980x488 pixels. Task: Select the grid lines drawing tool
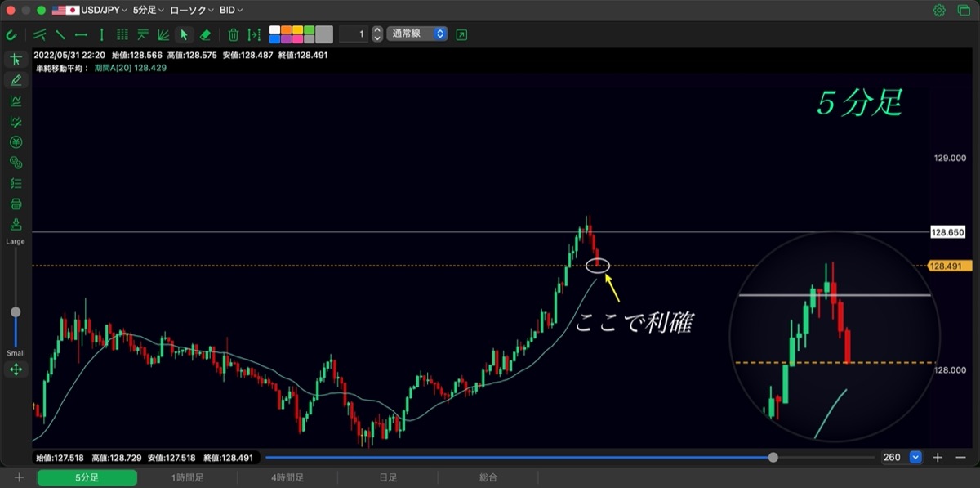[122, 34]
